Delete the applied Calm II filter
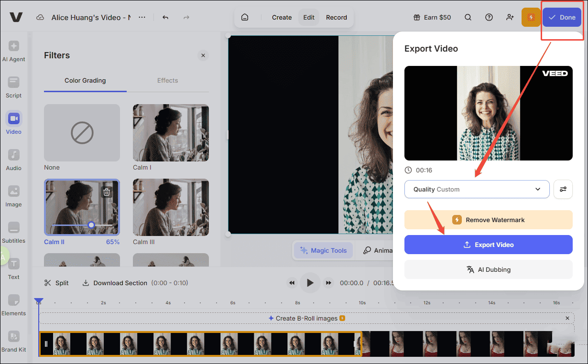The width and height of the screenshot is (588, 364). 106,191
